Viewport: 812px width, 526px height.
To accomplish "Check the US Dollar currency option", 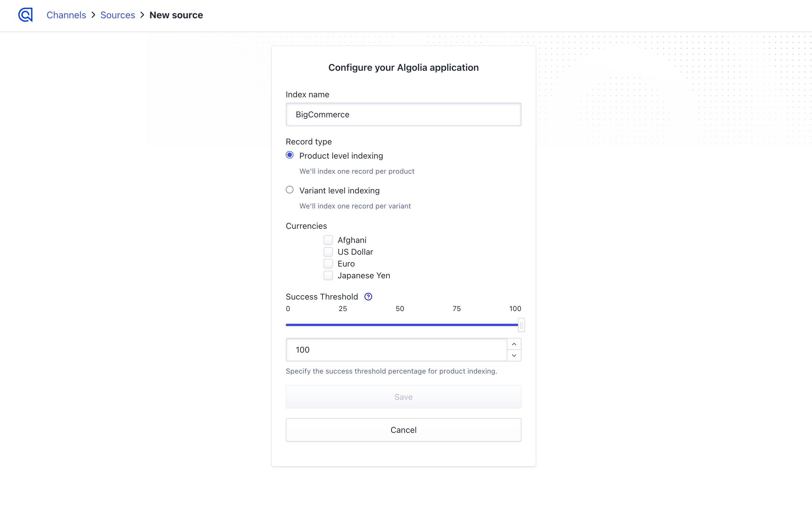I will (x=328, y=252).
